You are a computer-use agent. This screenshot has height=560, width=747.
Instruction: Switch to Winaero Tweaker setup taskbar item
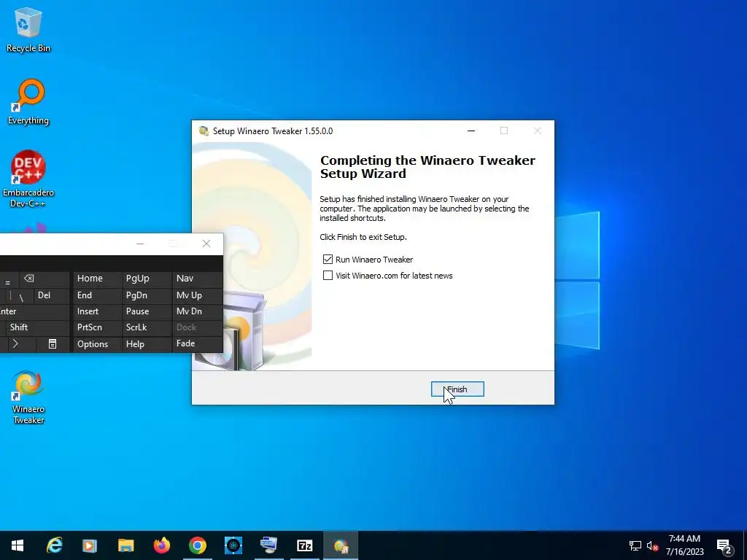tap(341, 545)
